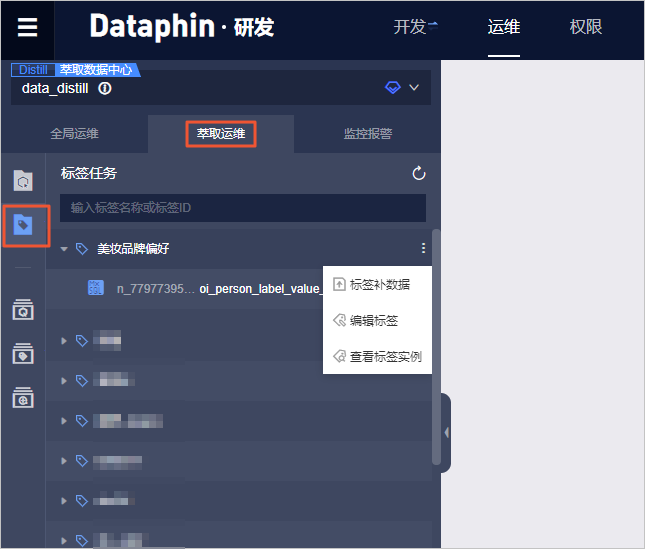
Task: Open the 权限 top menu
Action: 586,27
